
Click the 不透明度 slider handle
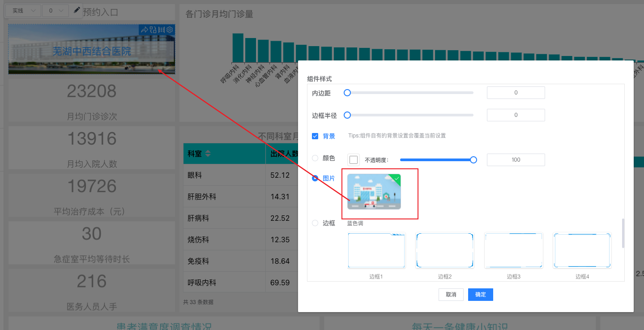tap(473, 160)
